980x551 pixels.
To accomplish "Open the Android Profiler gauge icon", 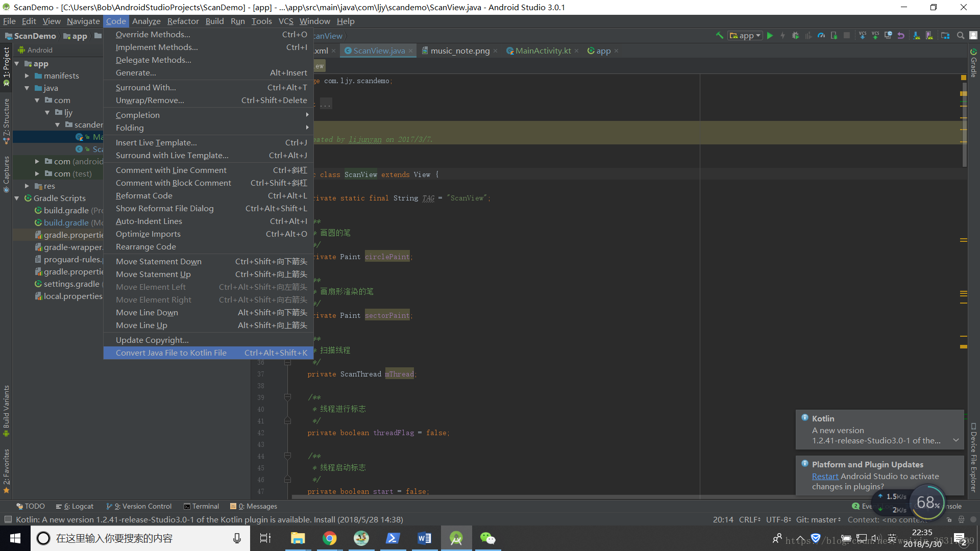I will pyautogui.click(x=821, y=36).
